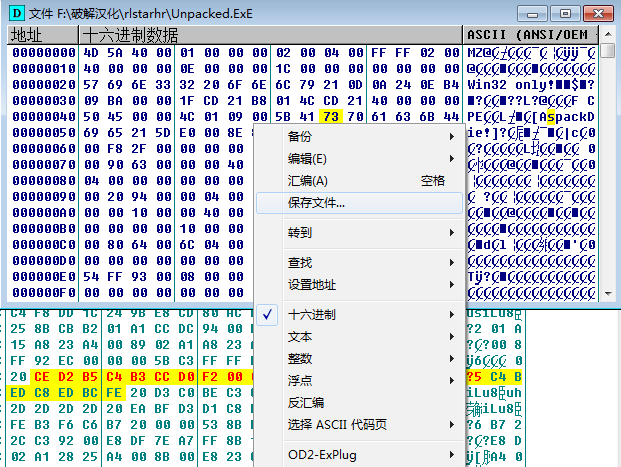Screen dimensions: 621x467
Task: Click the PE header ASCII row with AspackD
Action: (x=531, y=116)
